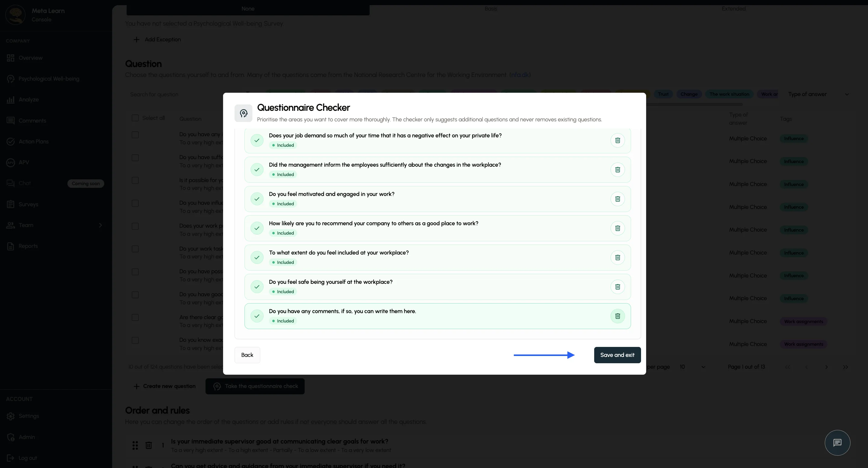Open the per page count dropdown
This screenshot has width=868, height=468.
point(692,367)
